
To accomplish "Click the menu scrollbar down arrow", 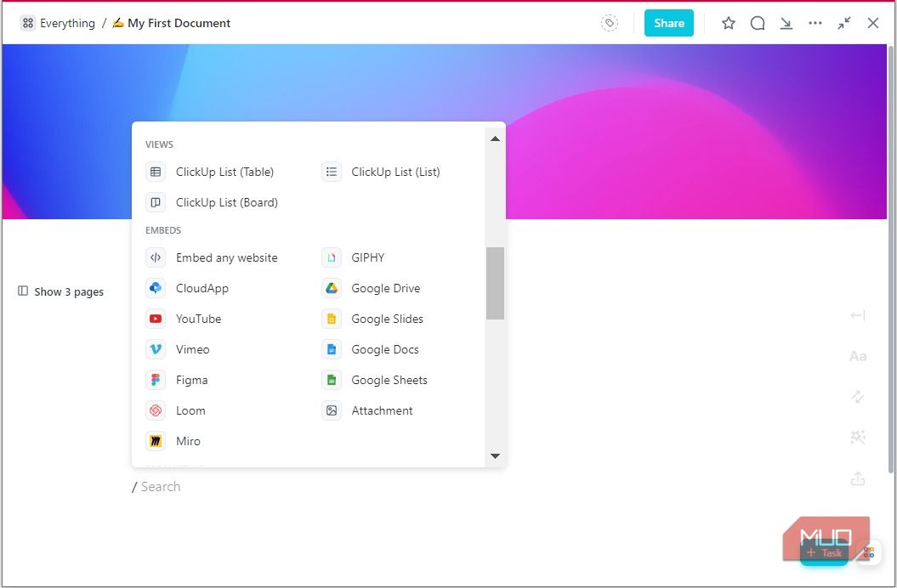I will tap(496, 456).
